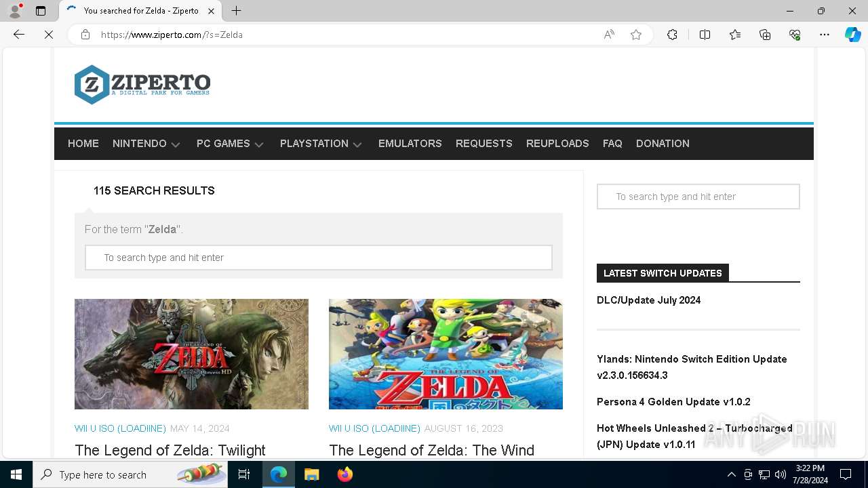This screenshot has width=868, height=488.
Task: Open browser extensions puzzle icon
Action: (x=672, y=35)
